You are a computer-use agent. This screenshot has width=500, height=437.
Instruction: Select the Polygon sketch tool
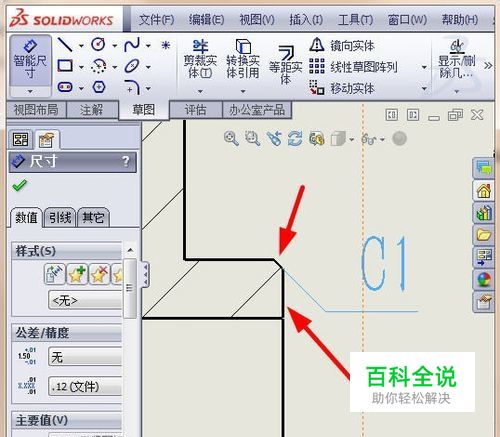(99, 87)
